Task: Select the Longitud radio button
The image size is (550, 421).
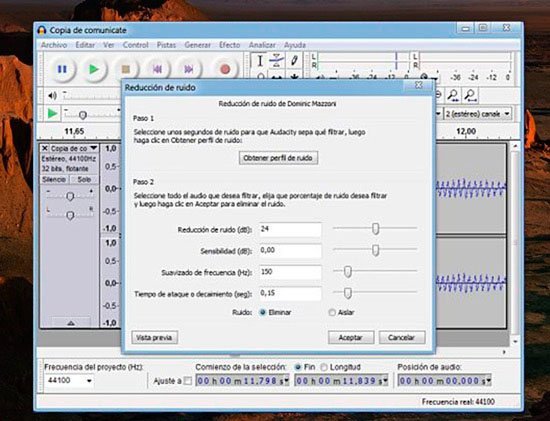Action: click(324, 367)
